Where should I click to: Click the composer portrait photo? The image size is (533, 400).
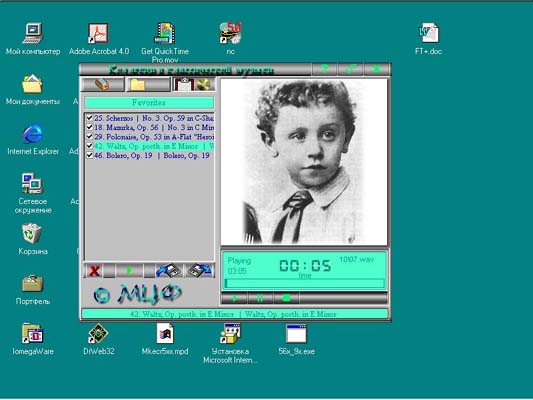(x=304, y=162)
